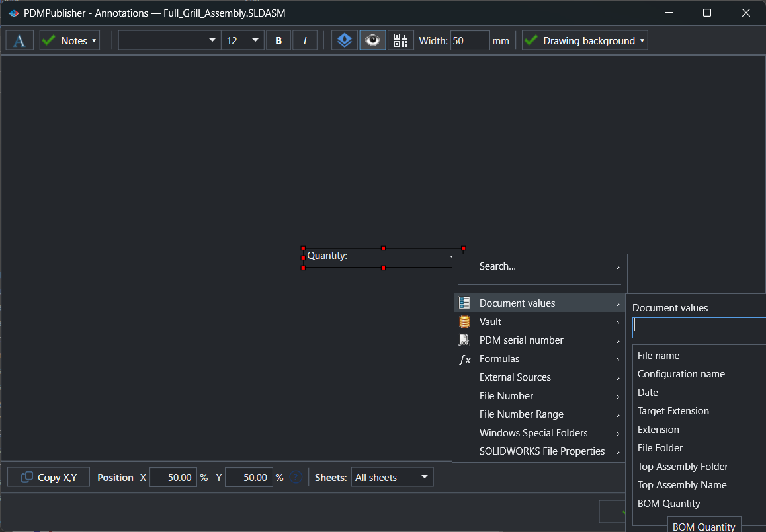This screenshot has width=766, height=532.
Task: Click the Position Y percentage field
Action: 249,477
